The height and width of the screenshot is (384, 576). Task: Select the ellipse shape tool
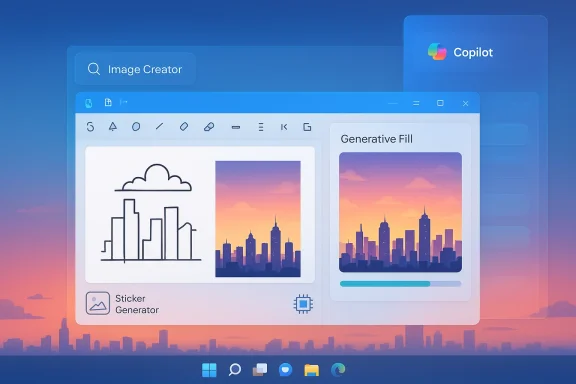click(136, 127)
